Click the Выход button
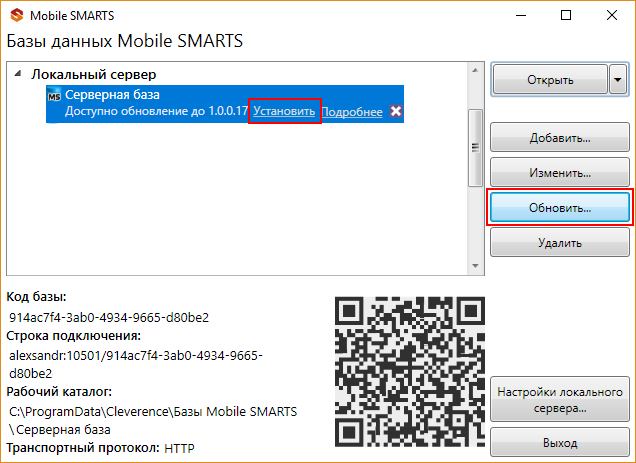The image size is (636, 463). coord(560,442)
